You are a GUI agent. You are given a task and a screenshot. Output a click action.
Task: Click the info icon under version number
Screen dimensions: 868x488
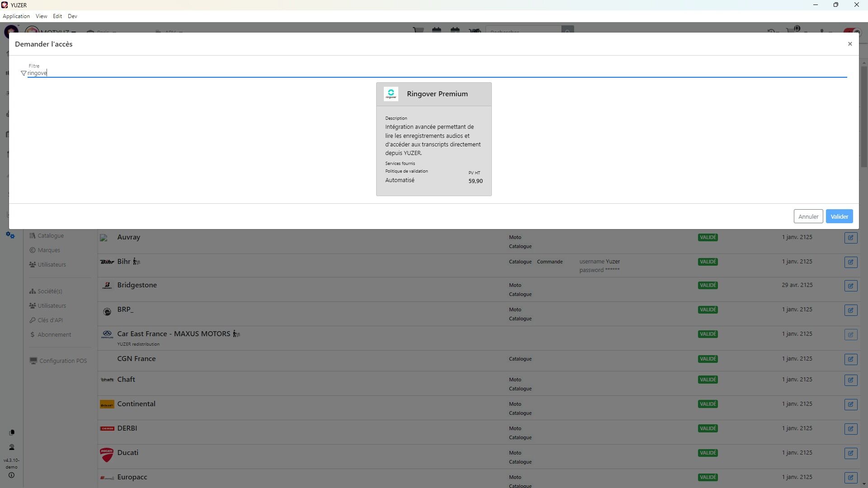coord(11,475)
